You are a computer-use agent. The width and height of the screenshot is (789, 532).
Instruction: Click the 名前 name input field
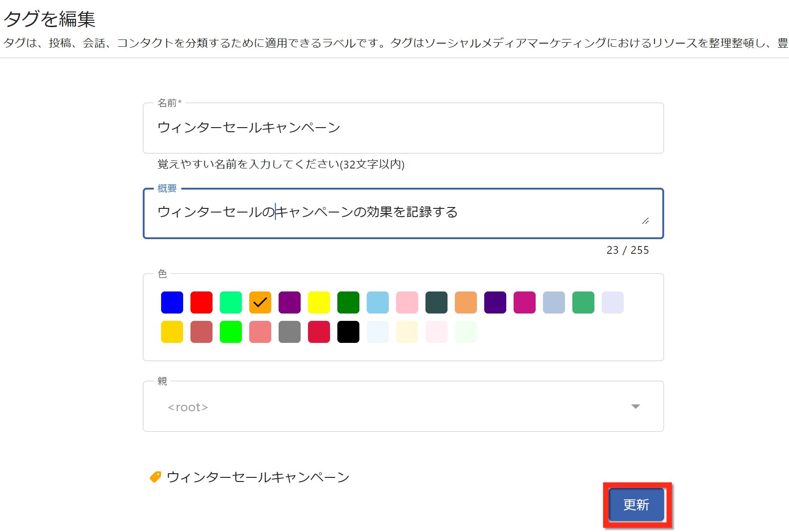pos(403,128)
